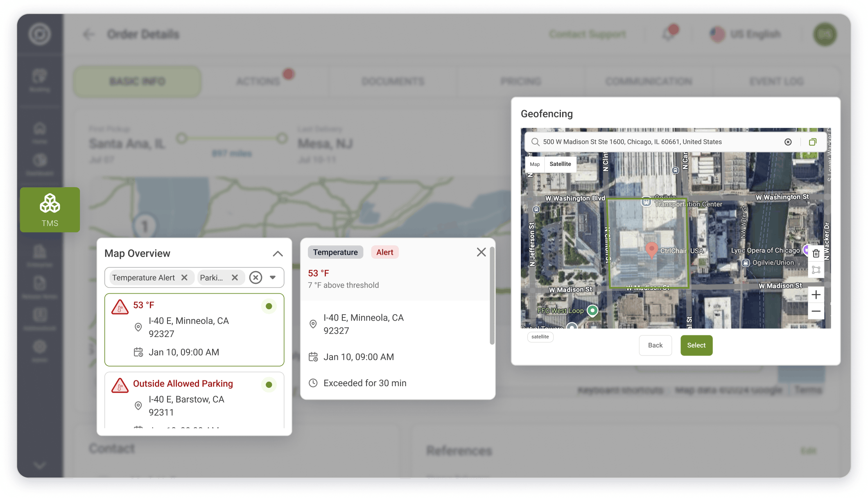The height and width of the screenshot is (498, 868).
Task: Expand the sidebar bottom chevron
Action: coord(40,465)
